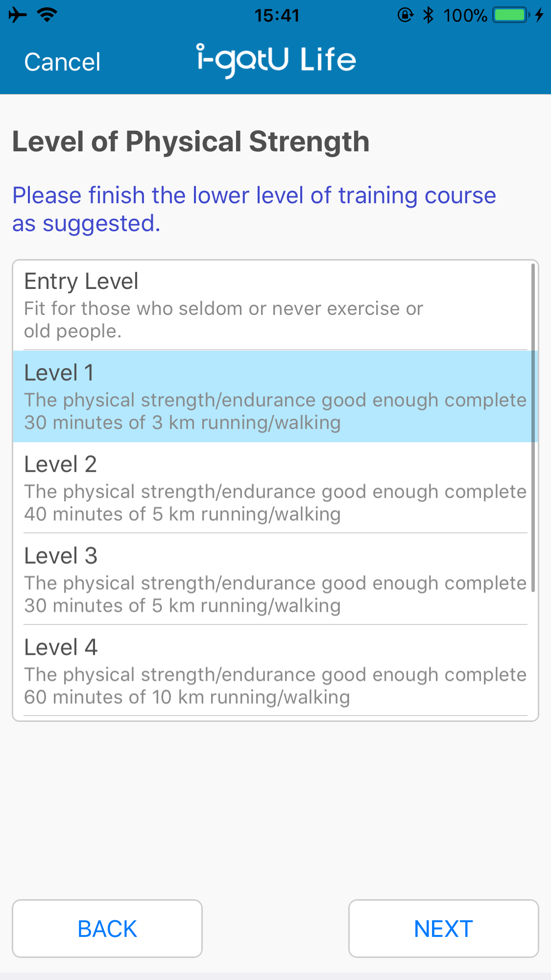This screenshot has height=980, width=551.
Task: Tap the Bluetooth status icon
Action: tap(429, 15)
